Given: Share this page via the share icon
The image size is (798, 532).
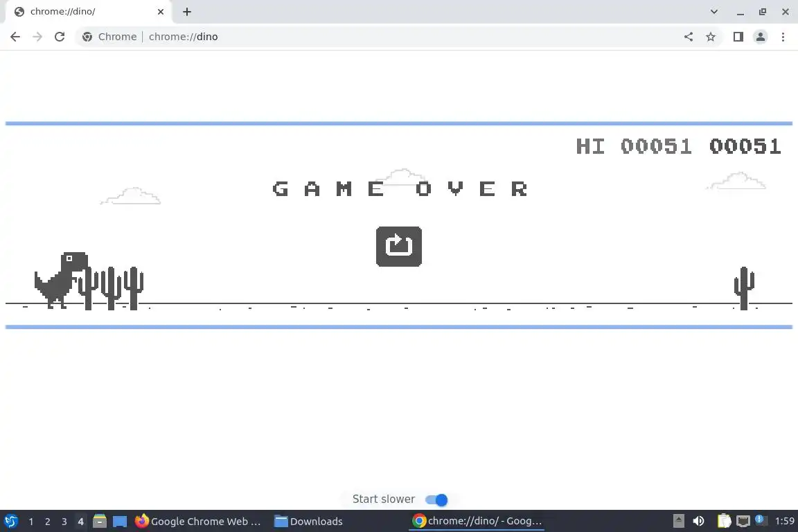Looking at the screenshot, I should point(689,37).
